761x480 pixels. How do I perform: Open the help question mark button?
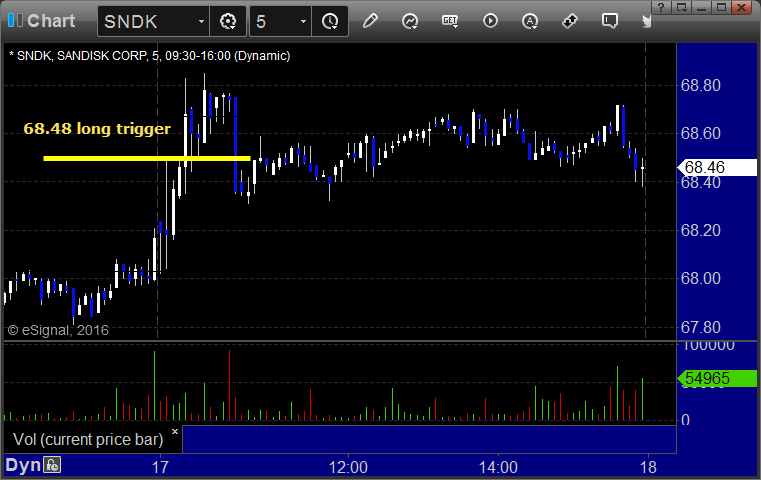[x=661, y=7]
